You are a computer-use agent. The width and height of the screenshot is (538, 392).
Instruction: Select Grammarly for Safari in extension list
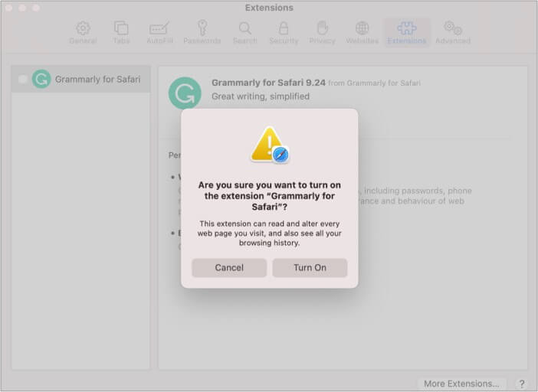(81, 79)
